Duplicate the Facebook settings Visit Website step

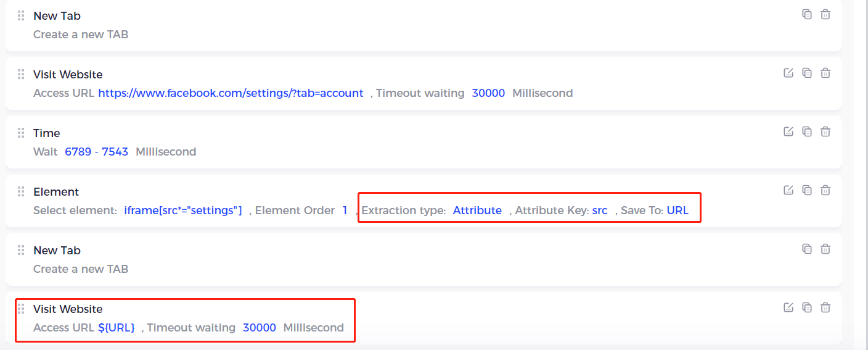tap(807, 73)
